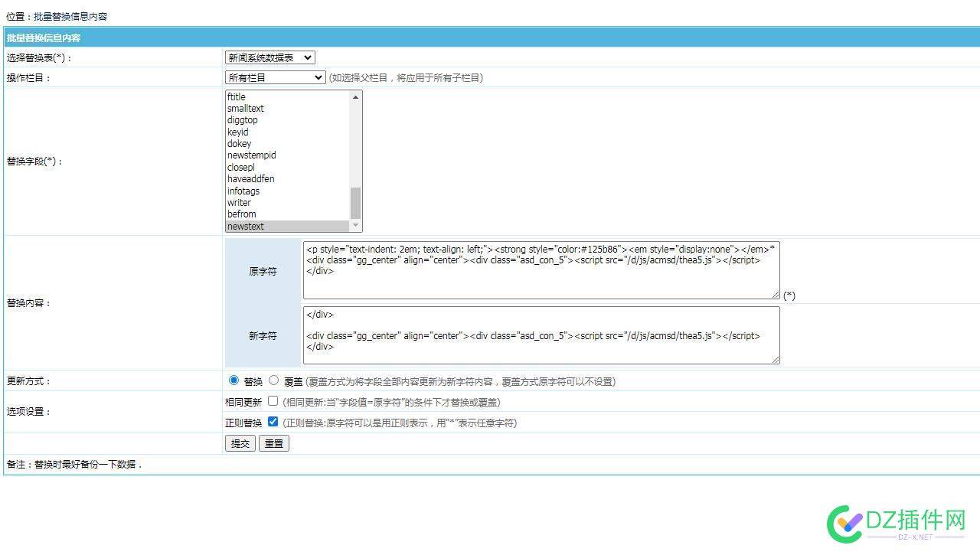Select writer in the field list
The width and height of the screenshot is (980, 555).
(x=287, y=203)
